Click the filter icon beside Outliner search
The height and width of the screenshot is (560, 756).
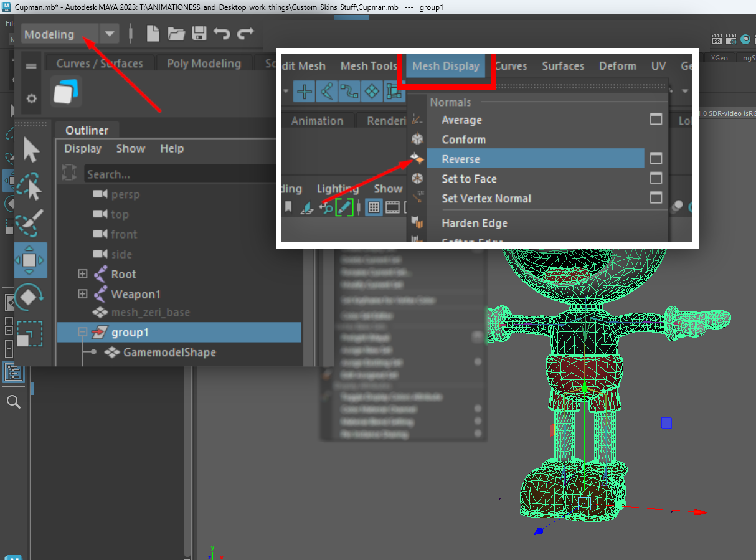point(70,173)
